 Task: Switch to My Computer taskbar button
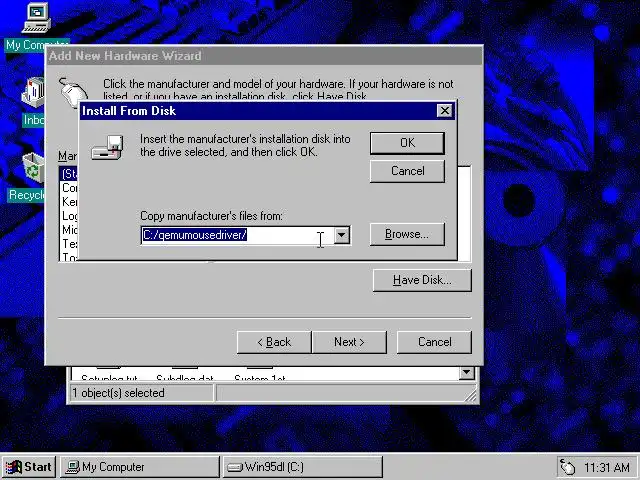tap(140, 467)
